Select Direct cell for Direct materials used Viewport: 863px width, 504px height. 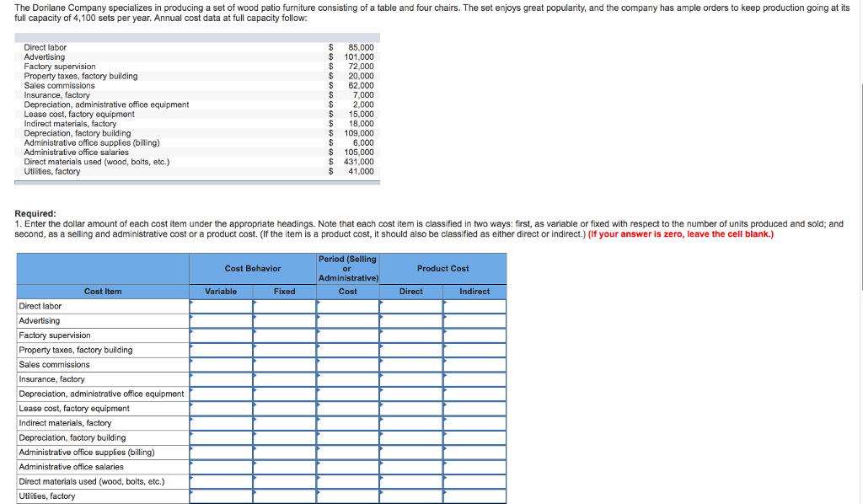click(411, 481)
